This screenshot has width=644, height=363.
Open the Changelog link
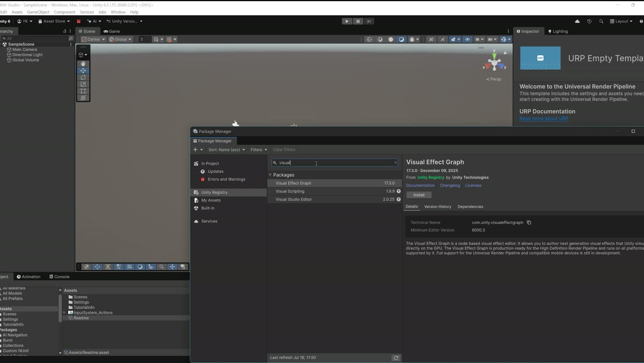point(450,186)
